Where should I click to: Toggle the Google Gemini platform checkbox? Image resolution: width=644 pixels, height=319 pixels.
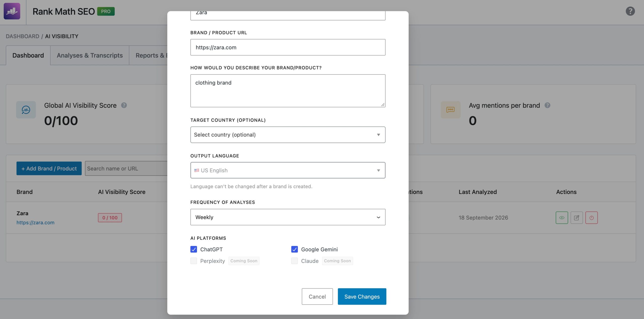coord(295,249)
